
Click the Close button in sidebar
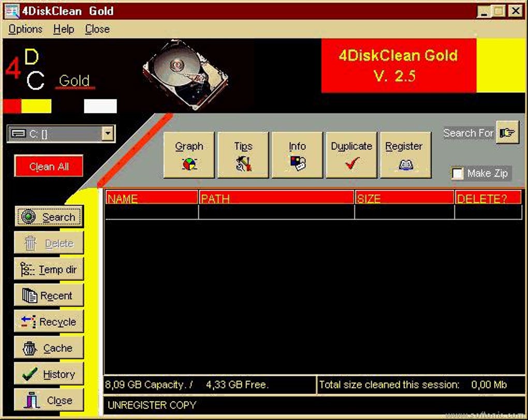click(x=49, y=400)
